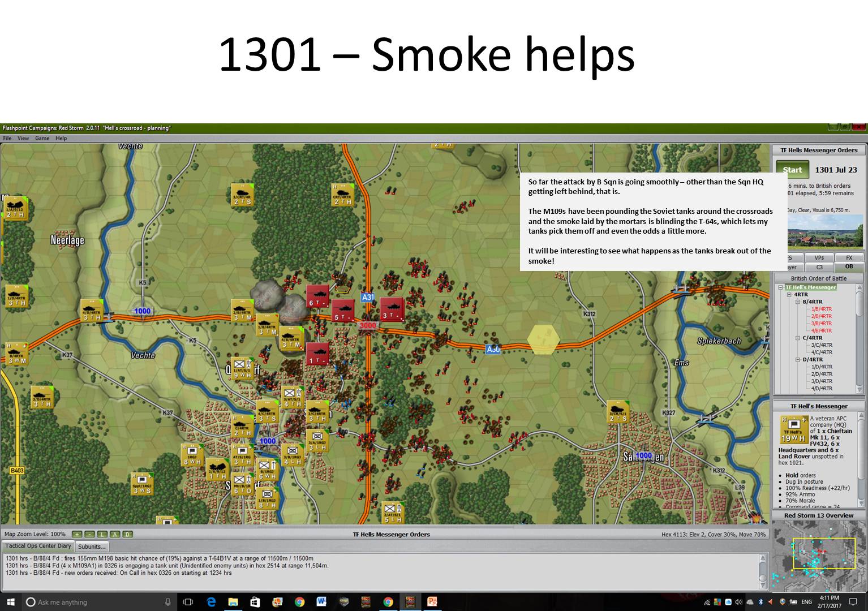The image size is (868, 611).
Task: Select the AT/S/1RG counter marked 3 T H
Action: (x=243, y=455)
